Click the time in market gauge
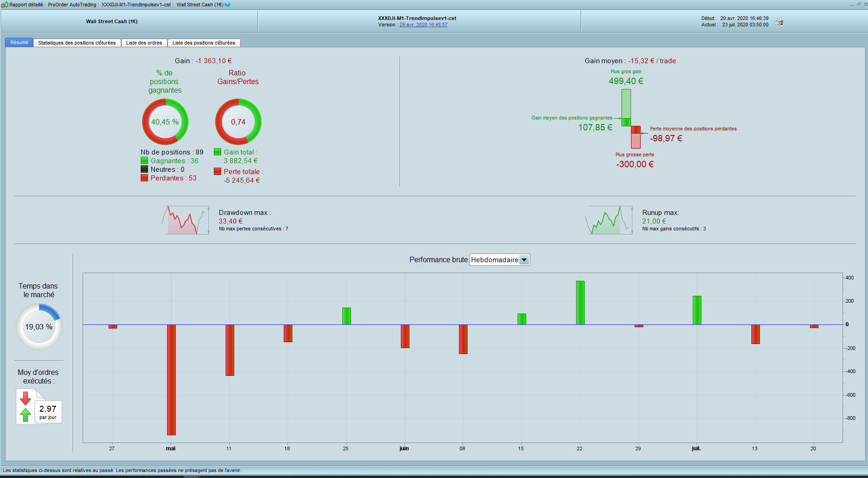868x478 pixels. tap(39, 327)
